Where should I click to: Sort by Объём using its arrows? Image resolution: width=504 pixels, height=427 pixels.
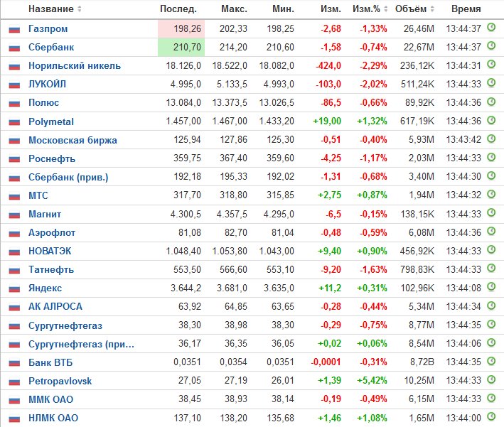coord(432,9)
